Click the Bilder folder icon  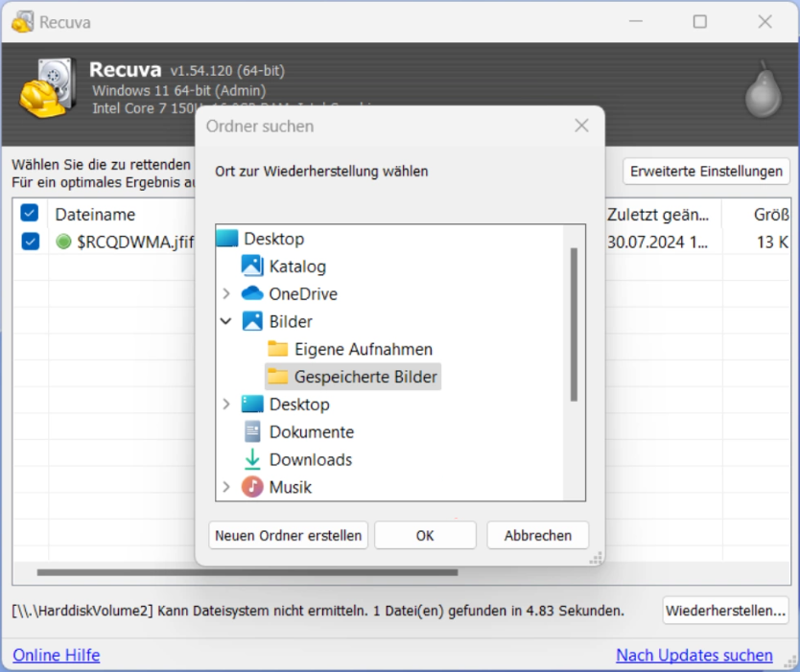click(x=252, y=321)
